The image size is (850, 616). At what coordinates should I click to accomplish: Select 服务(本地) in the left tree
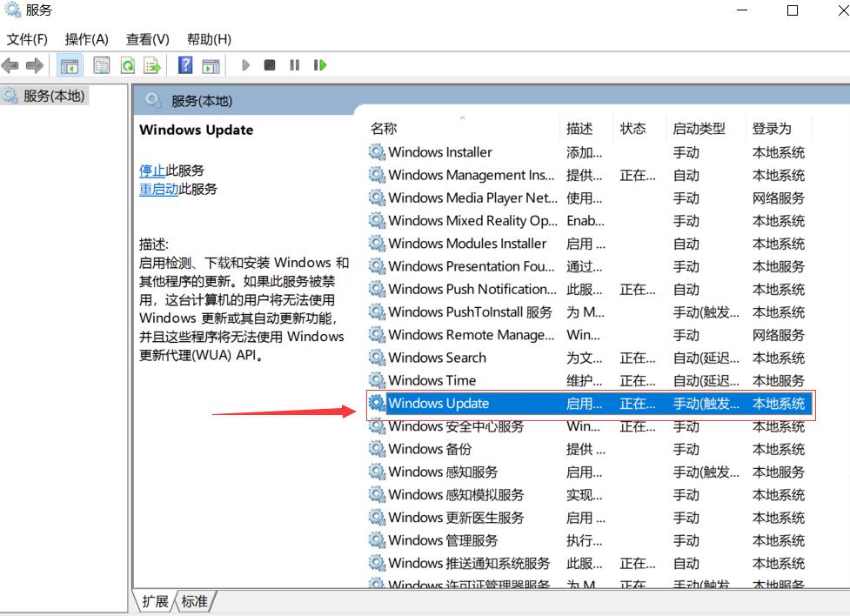(x=45, y=96)
